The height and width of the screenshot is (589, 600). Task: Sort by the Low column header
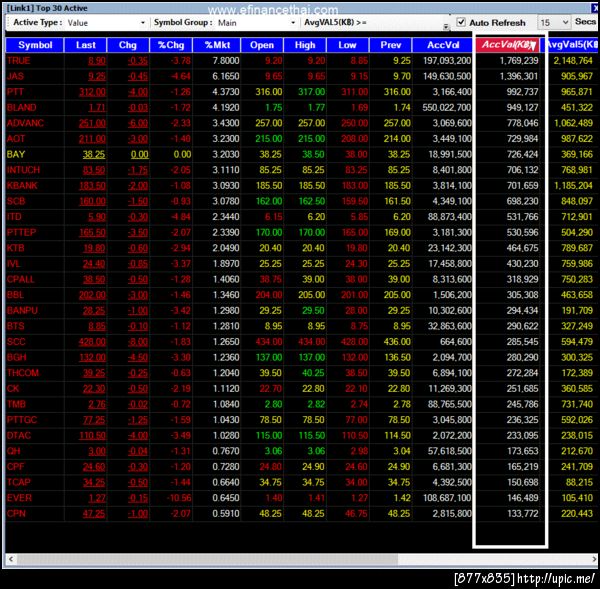coord(347,45)
